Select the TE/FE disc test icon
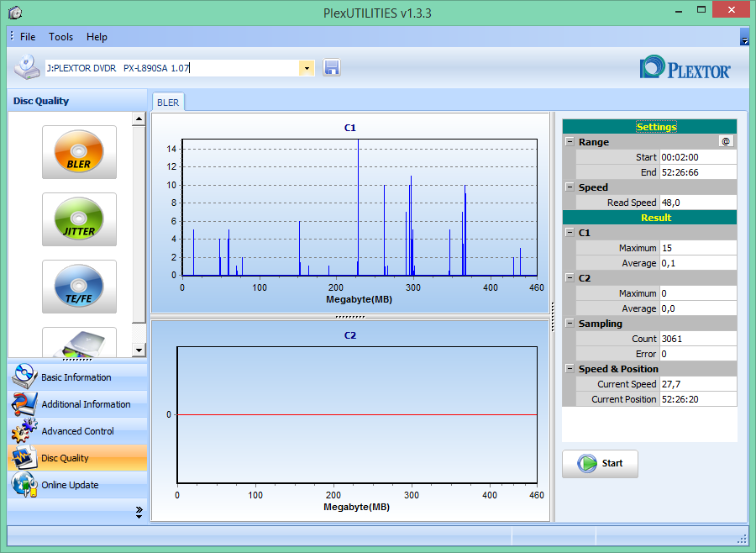 [79, 286]
